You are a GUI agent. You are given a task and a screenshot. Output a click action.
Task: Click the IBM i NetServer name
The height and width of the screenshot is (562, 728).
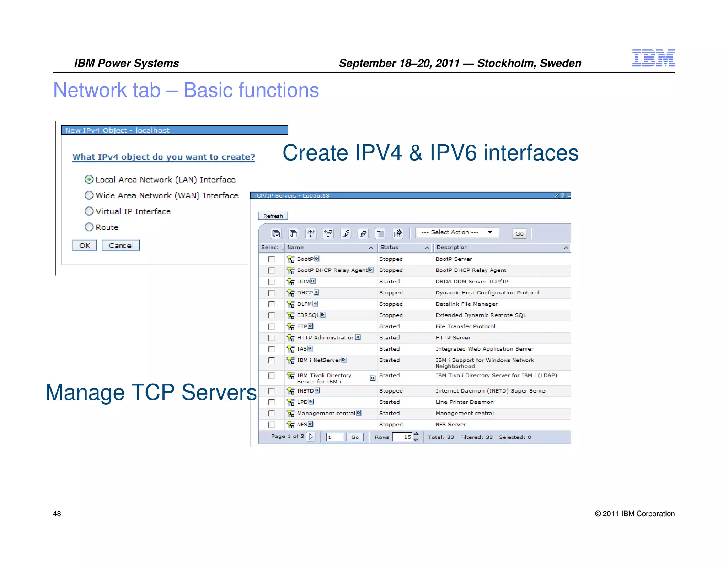(x=318, y=360)
